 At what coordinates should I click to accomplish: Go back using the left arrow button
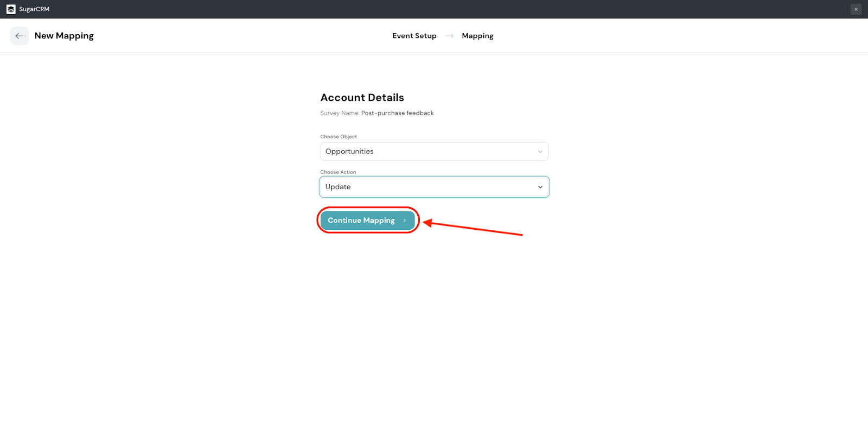click(20, 36)
